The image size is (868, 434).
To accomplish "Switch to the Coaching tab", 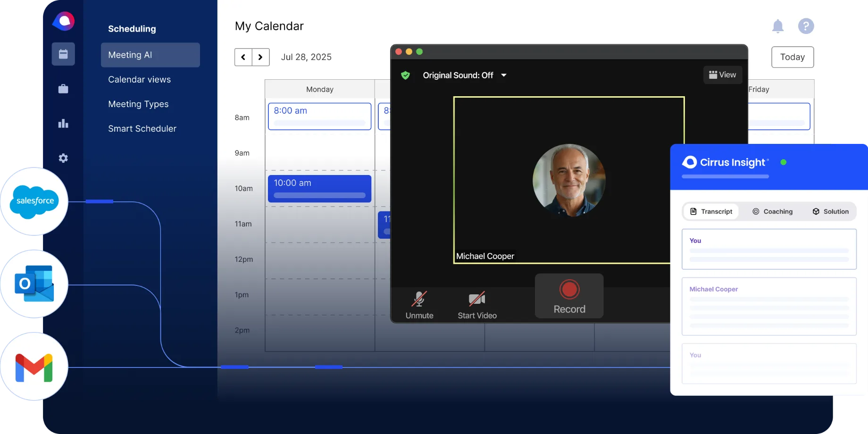I will tap(773, 211).
